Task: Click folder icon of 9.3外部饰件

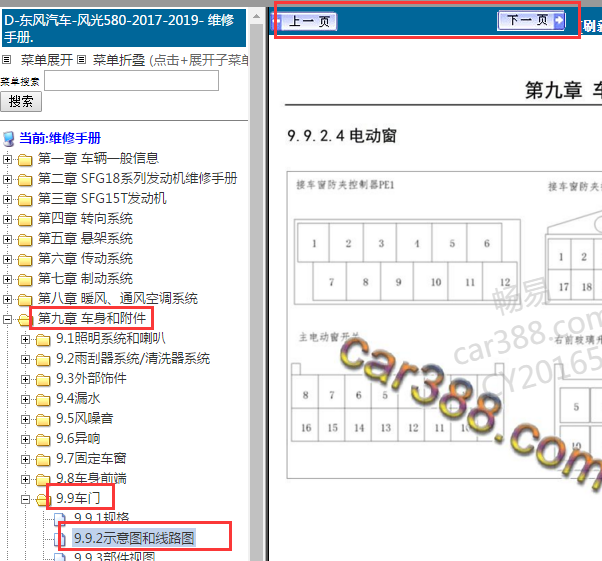Action: pyautogui.click(x=43, y=379)
